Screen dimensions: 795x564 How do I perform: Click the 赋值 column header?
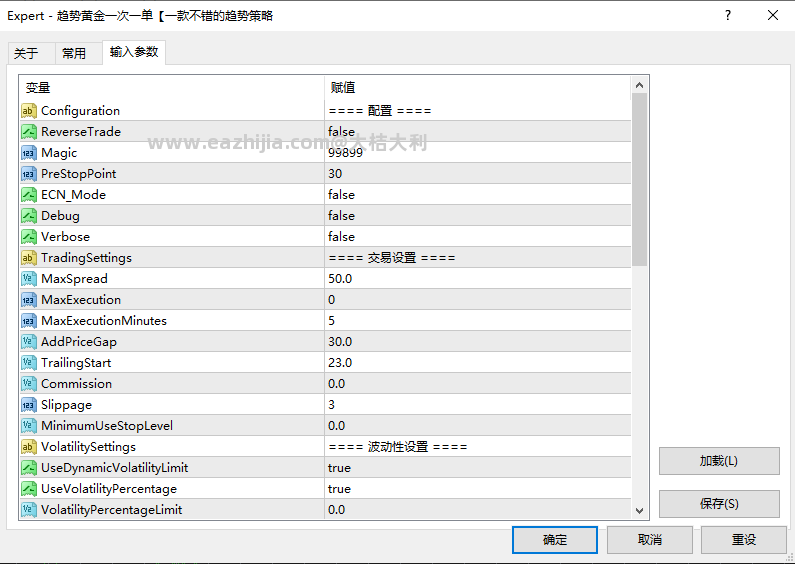478,88
